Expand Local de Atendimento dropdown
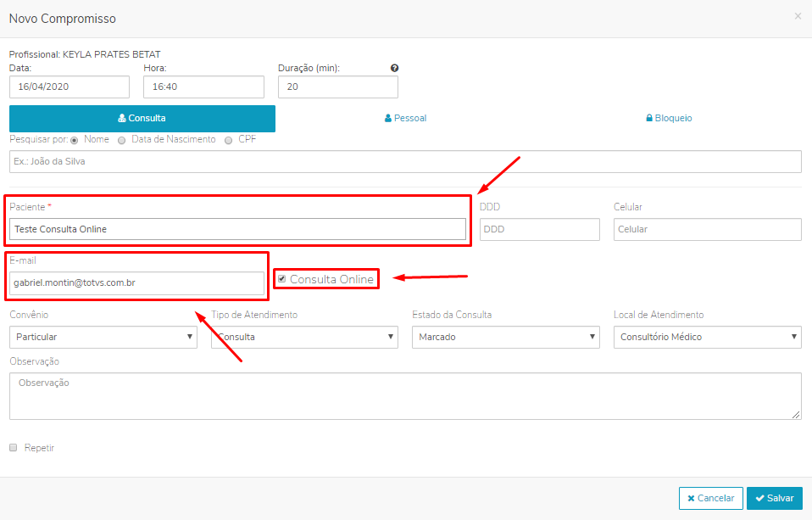This screenshot has height=520, width=812. tap(708, 337)
